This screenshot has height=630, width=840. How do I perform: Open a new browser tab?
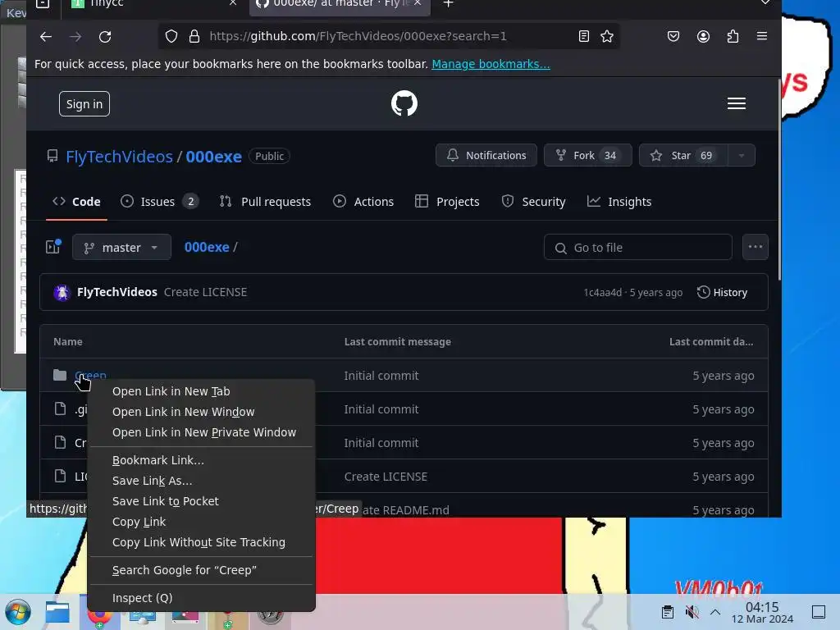(x=449, y=4)
